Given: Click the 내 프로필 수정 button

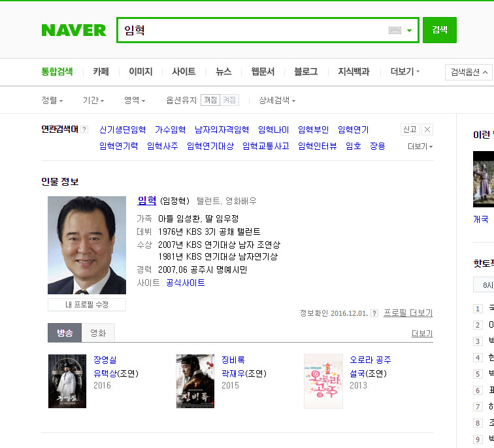Looking at the screenshot, I should 87,305.
